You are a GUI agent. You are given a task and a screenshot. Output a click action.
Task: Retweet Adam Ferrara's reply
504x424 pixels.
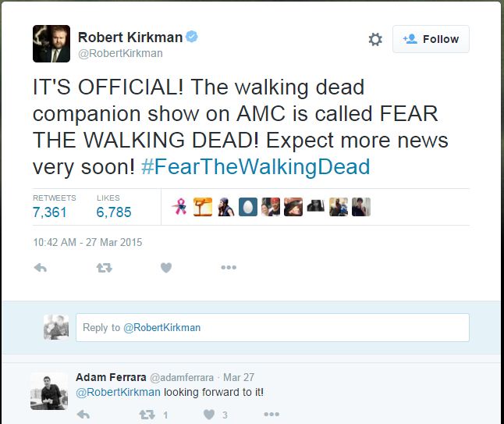tap(147, 415)
